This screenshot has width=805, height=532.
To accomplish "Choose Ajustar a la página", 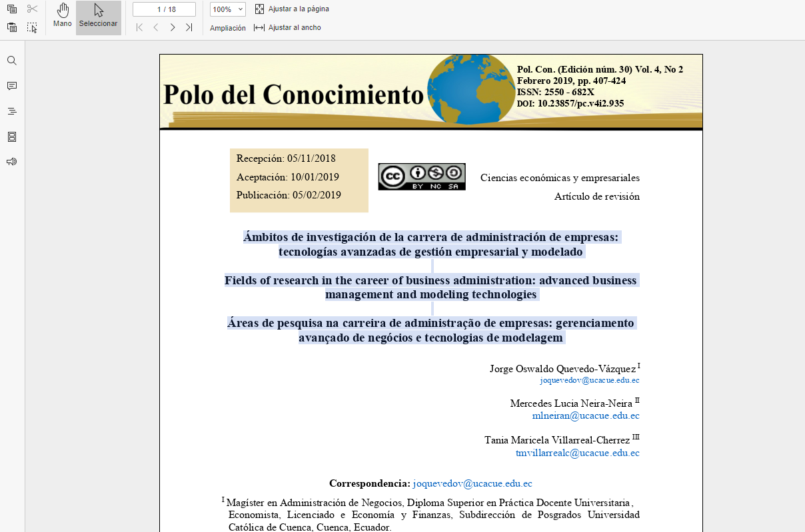I will (299, 9).
